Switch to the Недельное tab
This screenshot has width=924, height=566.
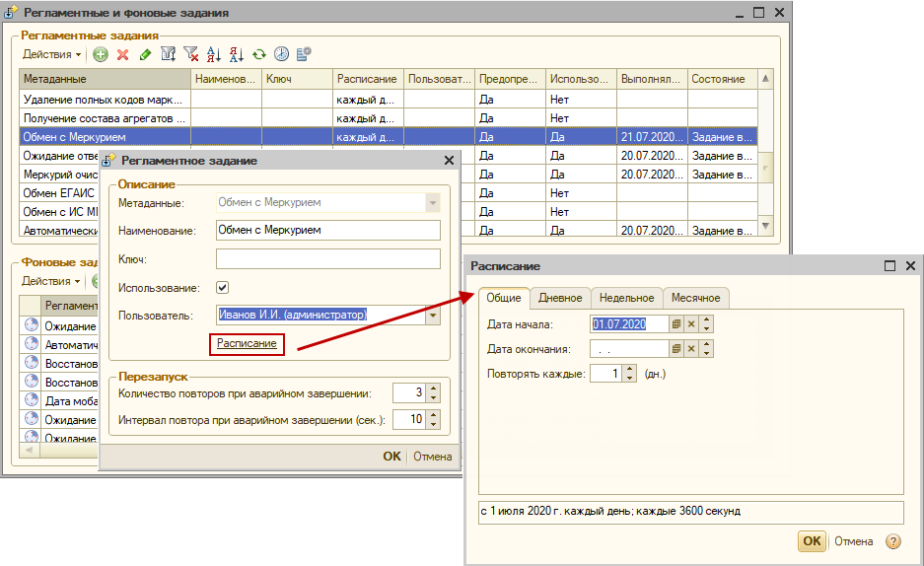[x=627, y=298]
